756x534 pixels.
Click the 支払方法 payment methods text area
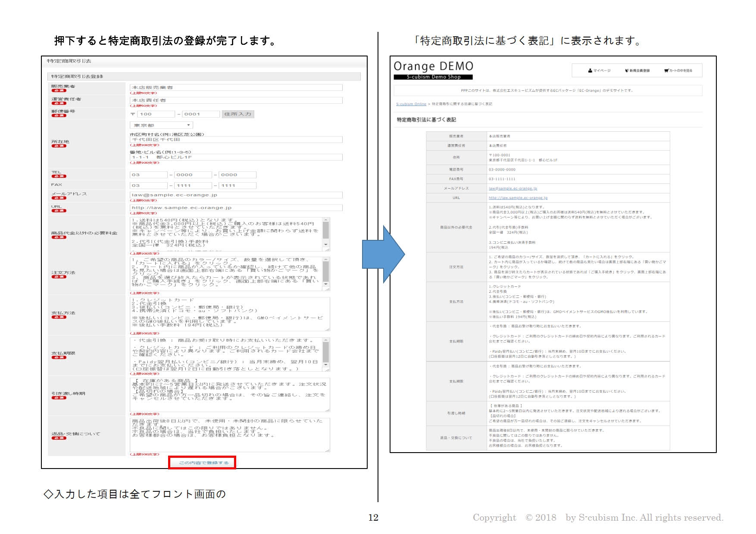point(229,314)
